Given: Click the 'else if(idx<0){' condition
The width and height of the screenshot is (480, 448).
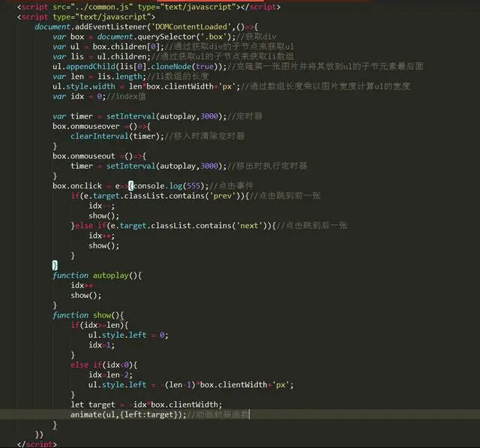Looking at the screenshot, I should point(104,365).
